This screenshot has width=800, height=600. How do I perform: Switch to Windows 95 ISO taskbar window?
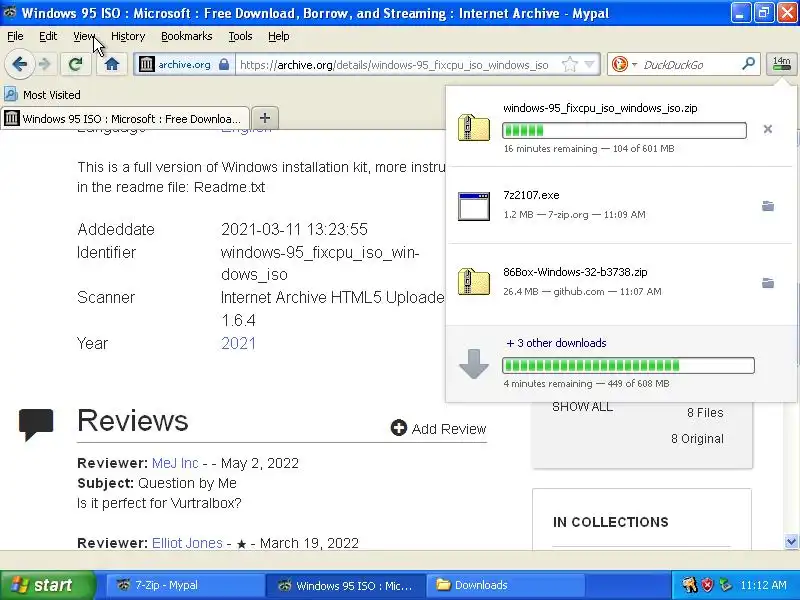tap(345, 585)
